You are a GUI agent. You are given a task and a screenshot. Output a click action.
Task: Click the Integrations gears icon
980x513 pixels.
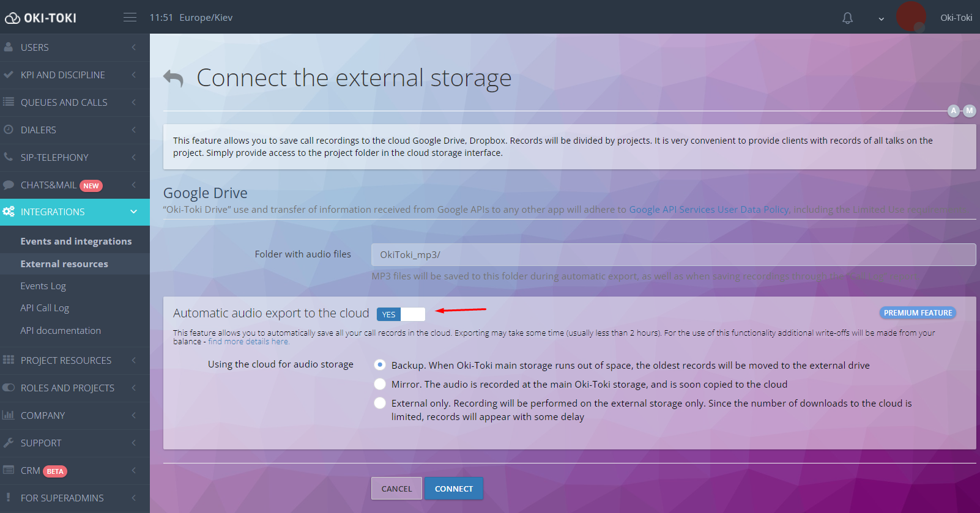pyautogui.click(x=9, y=212)
